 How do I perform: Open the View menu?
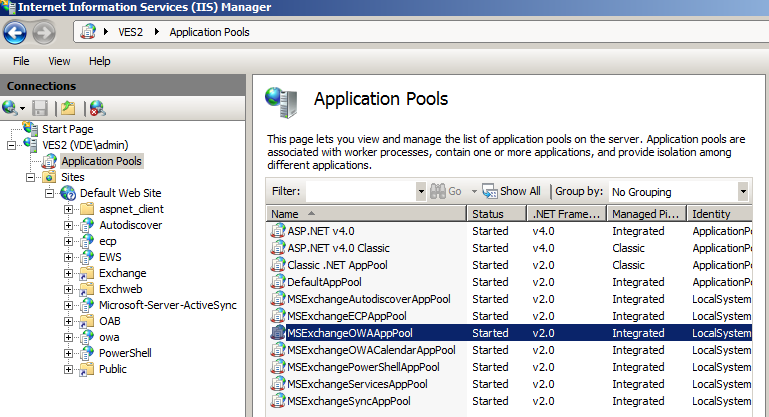[x=59, y=61]
